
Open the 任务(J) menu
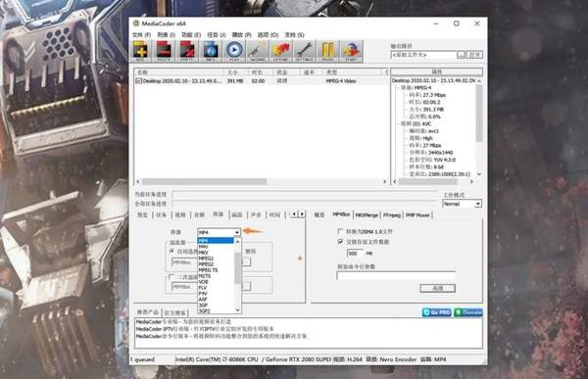coord(217,35)
